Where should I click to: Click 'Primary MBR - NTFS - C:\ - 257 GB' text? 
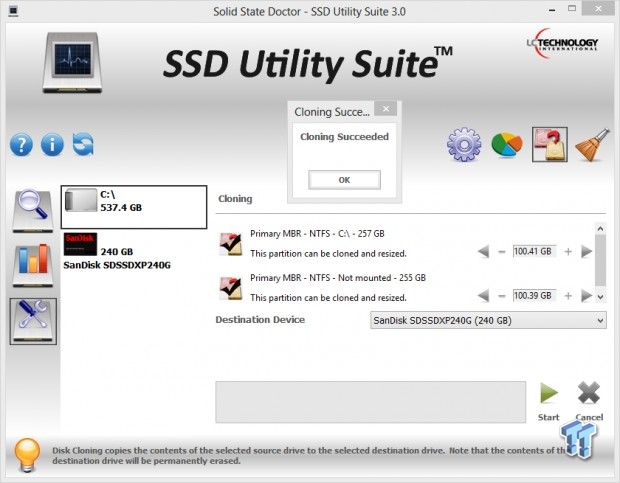[x=317, y=234]
